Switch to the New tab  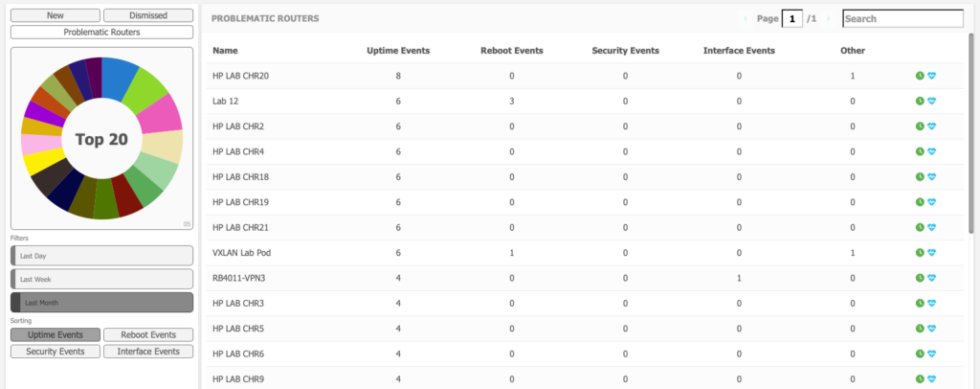[x=55, y=16]
